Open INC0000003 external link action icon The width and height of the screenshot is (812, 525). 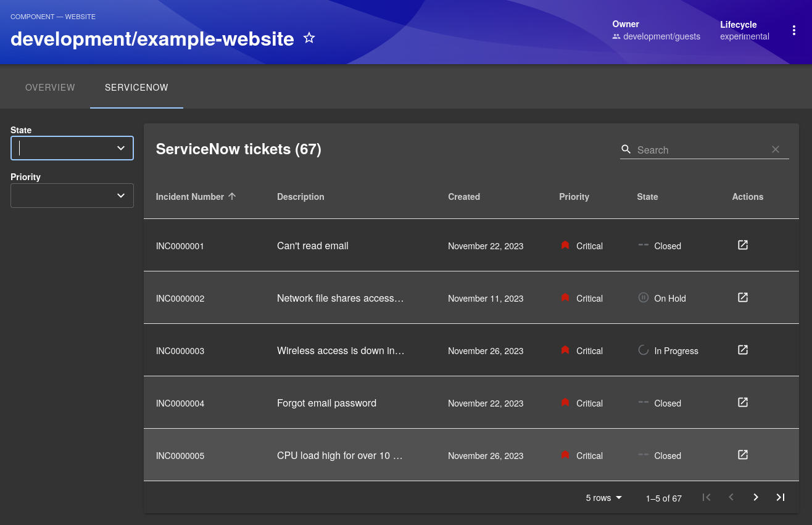[x=743, y=350]
